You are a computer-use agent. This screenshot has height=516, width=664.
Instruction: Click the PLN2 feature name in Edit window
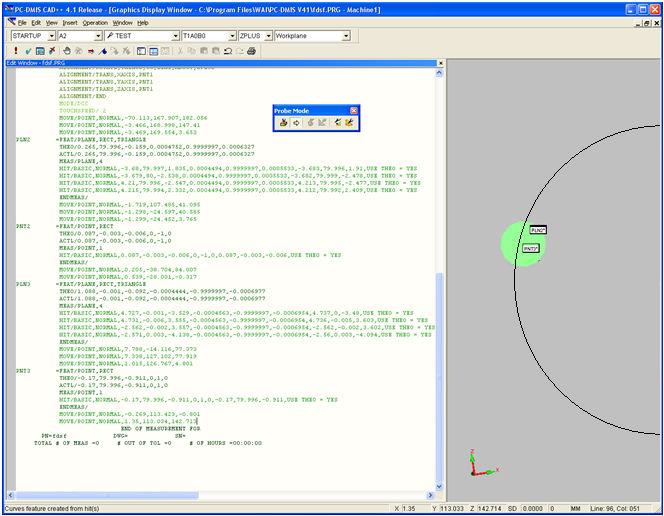(23, 139)
